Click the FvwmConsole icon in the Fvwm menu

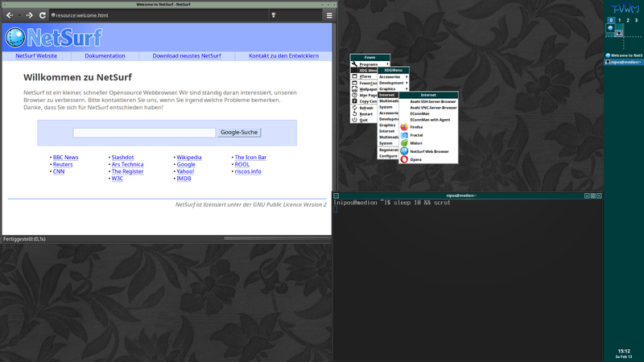(354, 83)
